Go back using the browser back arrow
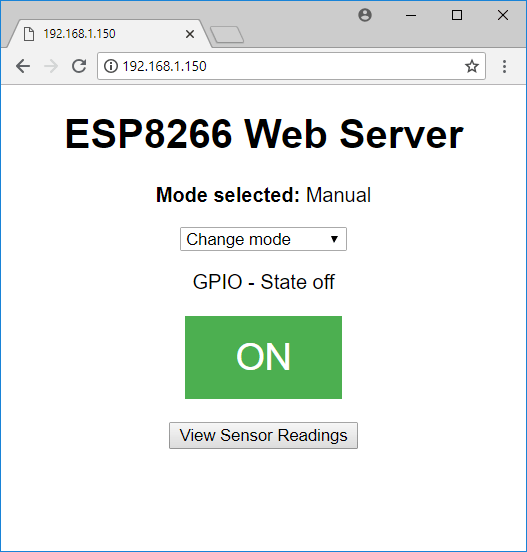The image size is (527, 552). coord(23,66)
